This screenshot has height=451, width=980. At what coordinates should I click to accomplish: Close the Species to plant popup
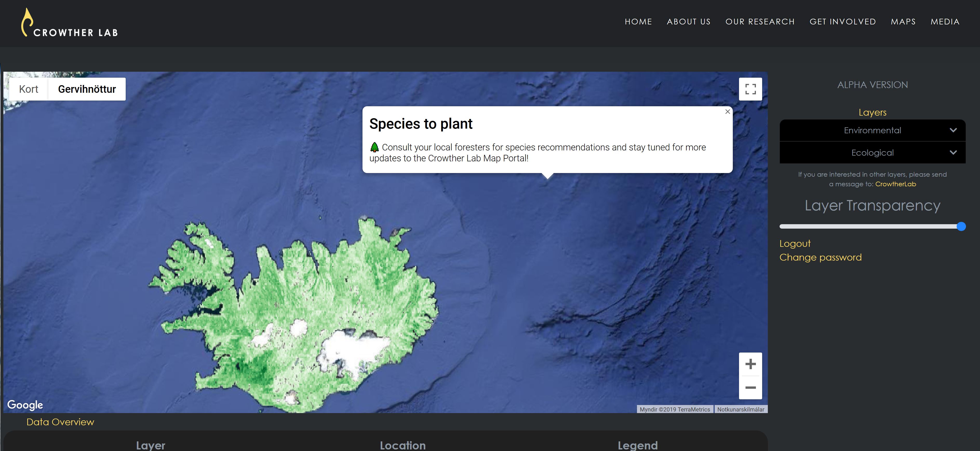coord(727,111)
